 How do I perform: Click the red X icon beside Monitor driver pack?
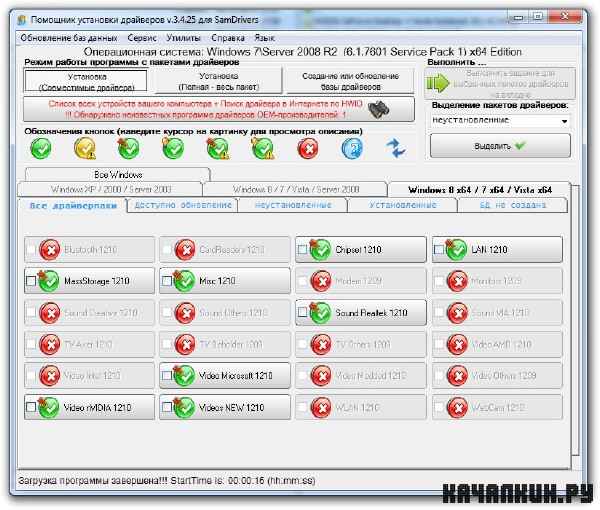(457, 281)
